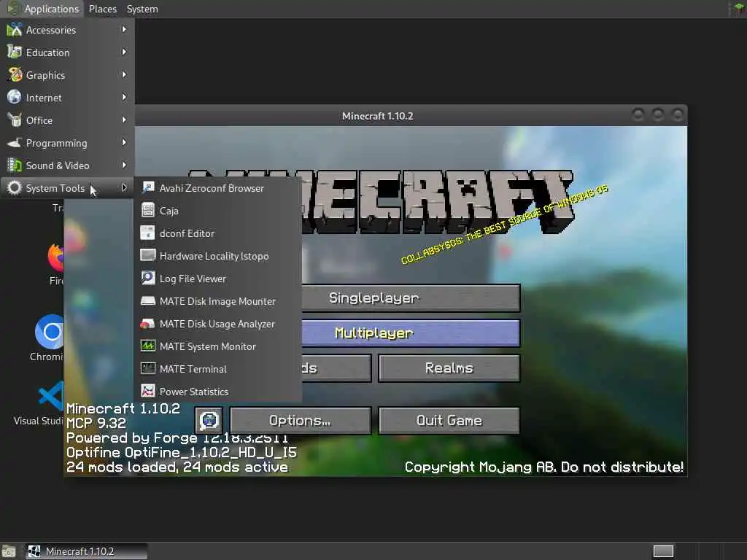Expand the Accessories submenu arrow

point(124,29)
